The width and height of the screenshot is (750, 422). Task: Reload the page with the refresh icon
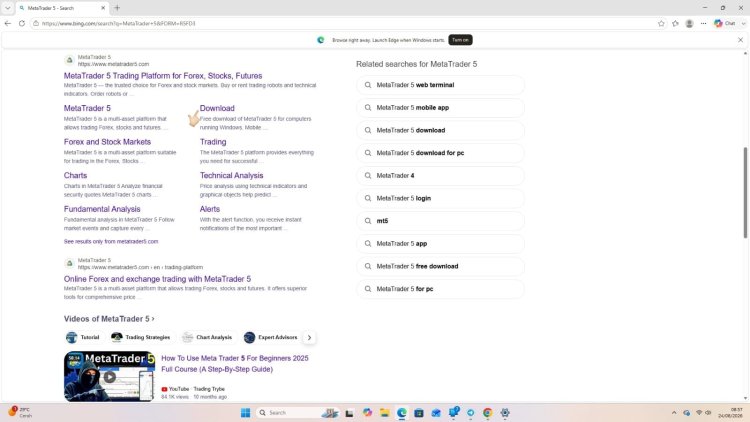click(22, 23)
